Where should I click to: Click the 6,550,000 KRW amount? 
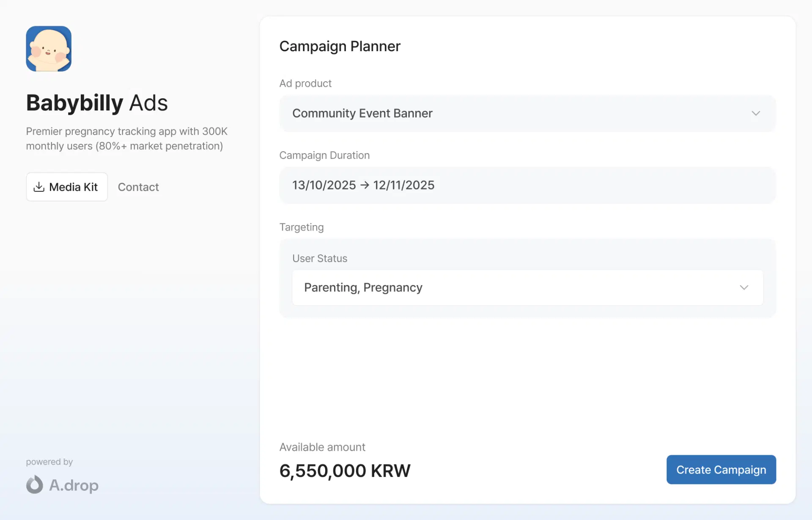pos(345,471)
